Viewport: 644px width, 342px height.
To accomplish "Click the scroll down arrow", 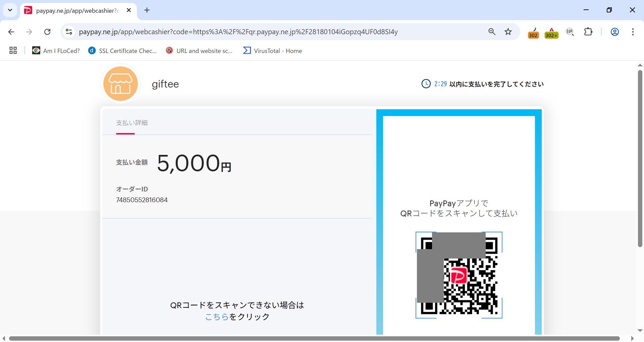I will pos(640,331).
